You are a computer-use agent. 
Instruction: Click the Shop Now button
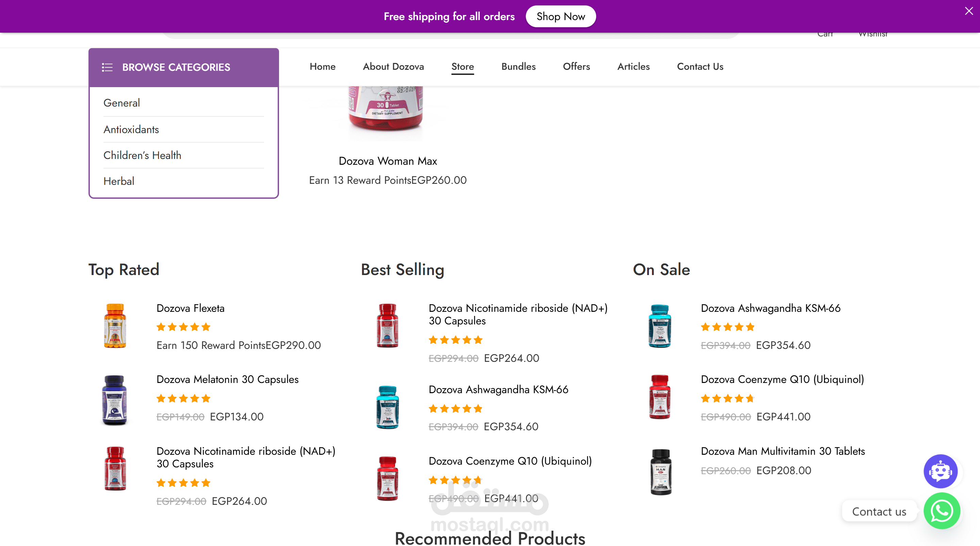560,16
